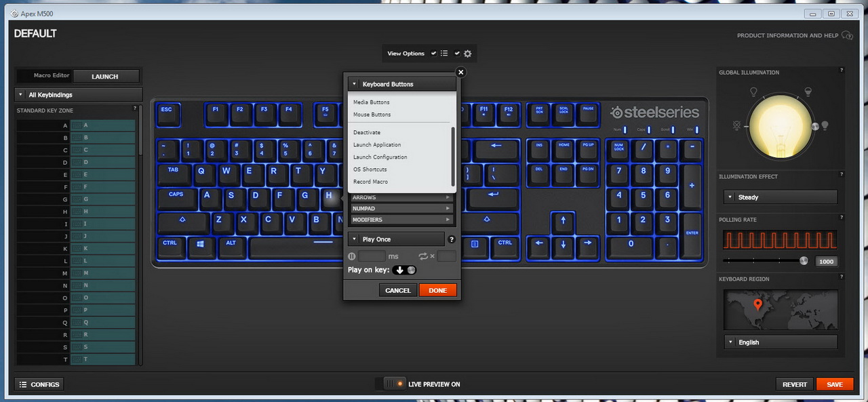Click the repeat loop icon

click(x=423, y=256)
